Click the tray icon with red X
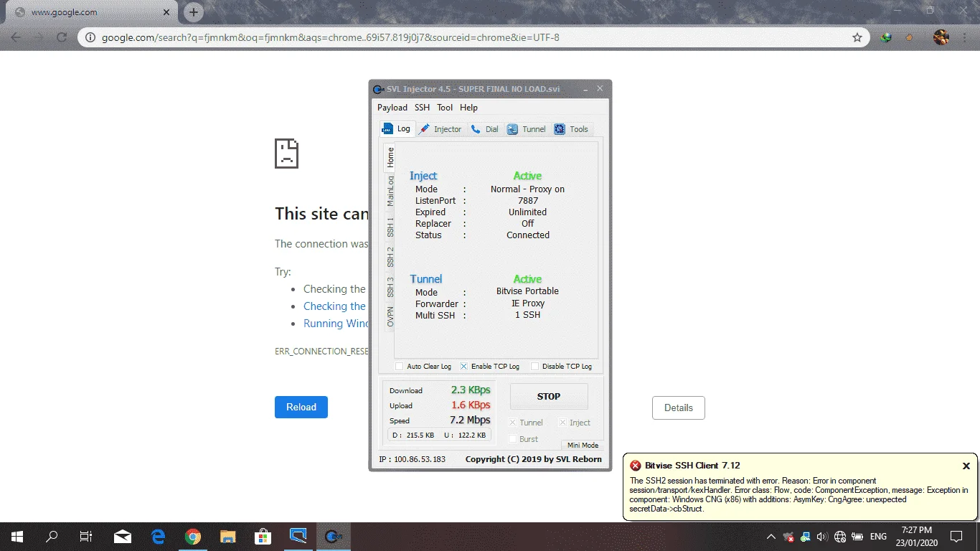Screen dimensions: 980x551 click(789, 537)
